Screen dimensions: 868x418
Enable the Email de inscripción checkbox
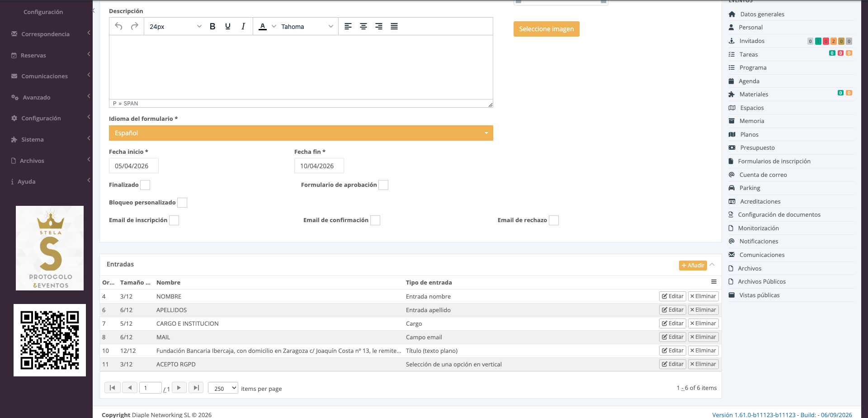tap(174, 220)
